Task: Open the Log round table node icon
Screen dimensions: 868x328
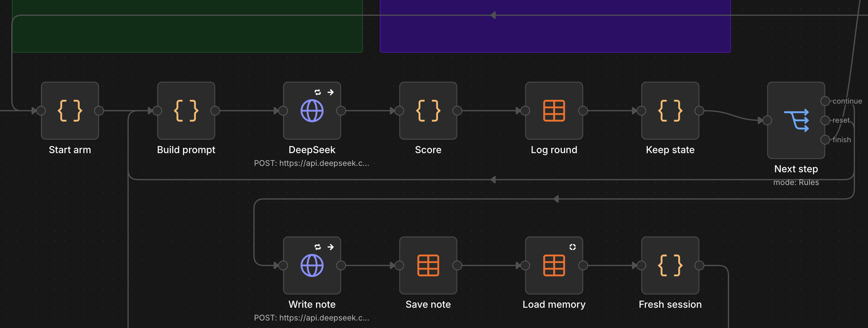Action: tap(554, 111)
